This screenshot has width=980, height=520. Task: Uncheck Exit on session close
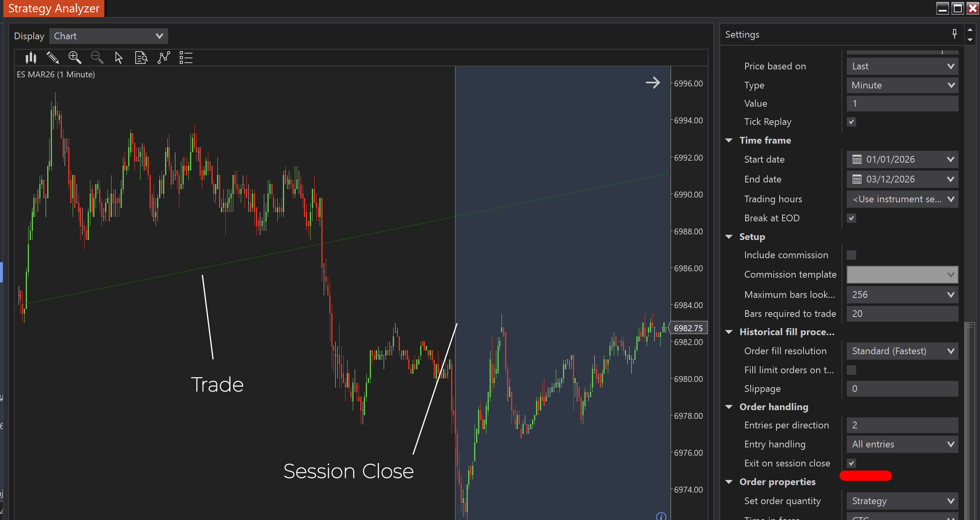[851, 463]
